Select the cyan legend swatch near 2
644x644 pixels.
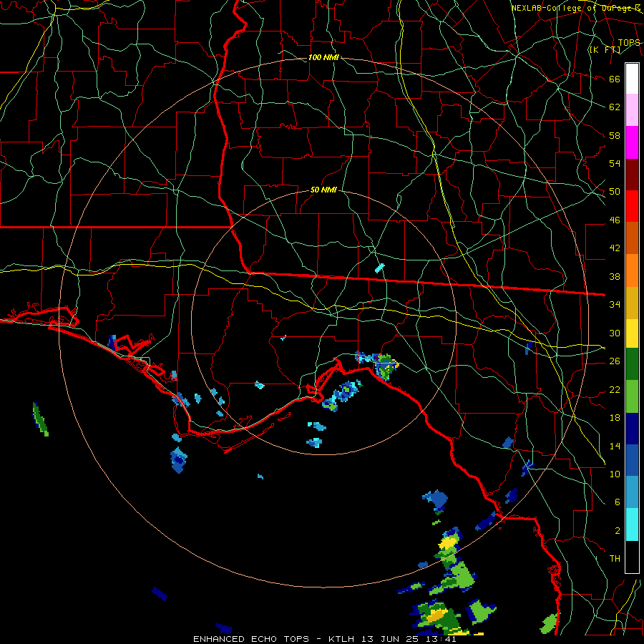[632, 525]
